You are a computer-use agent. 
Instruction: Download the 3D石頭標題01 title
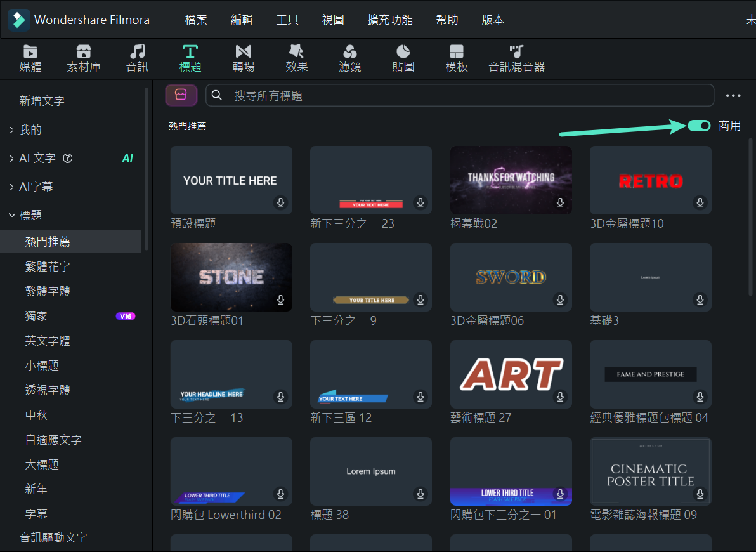[280, 299]
